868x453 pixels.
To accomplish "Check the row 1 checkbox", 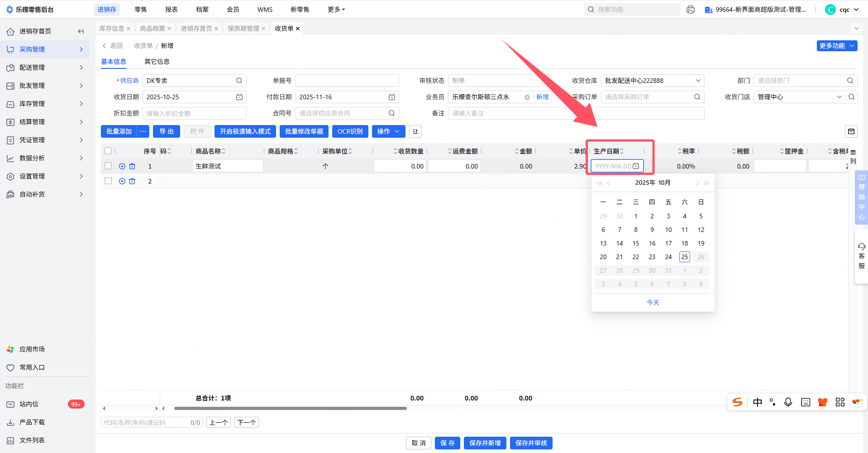I will [x=108, y=166].
